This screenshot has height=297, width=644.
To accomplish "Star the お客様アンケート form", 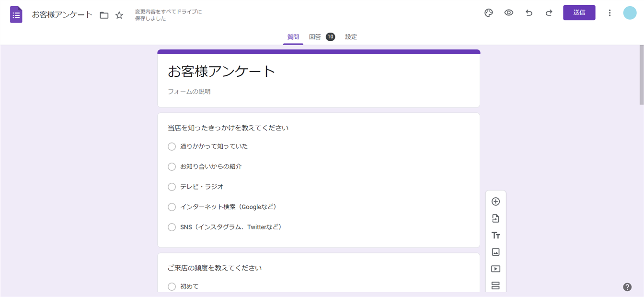I will click(119, 15).
